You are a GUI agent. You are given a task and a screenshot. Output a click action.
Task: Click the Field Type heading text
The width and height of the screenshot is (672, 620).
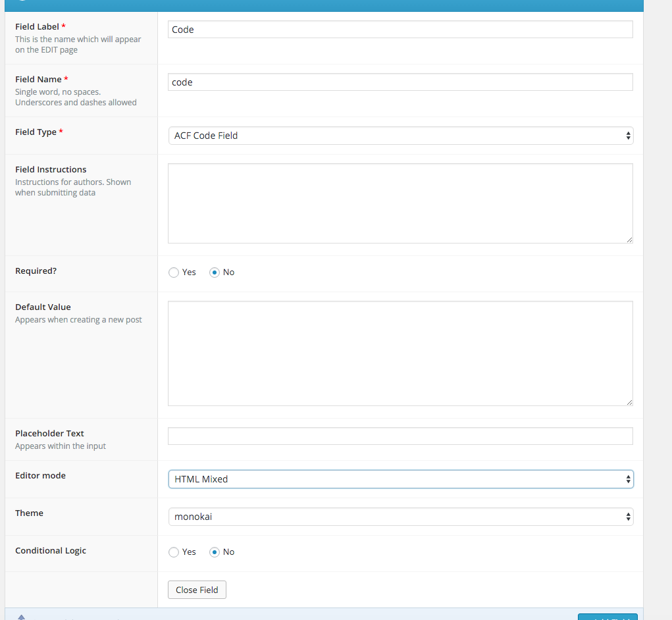[36, 132]
